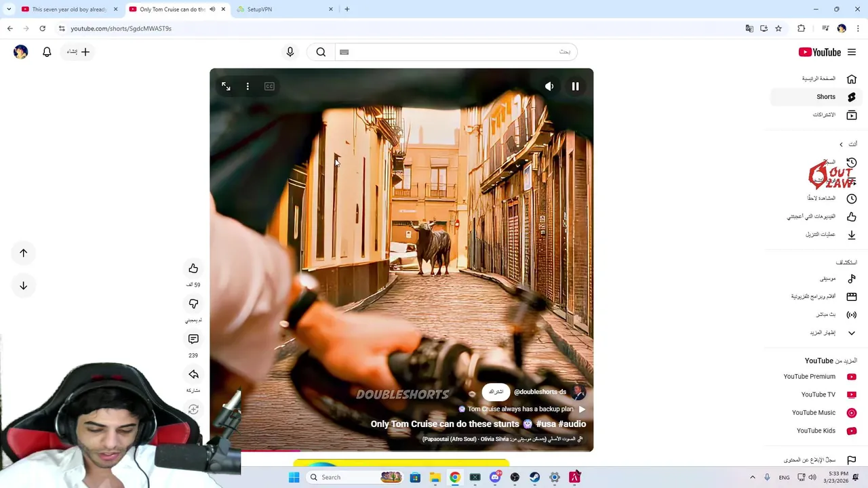Screen dimensions: 868x488
Task: Open the original sound Papaoutai track link
Action: (502, 439)
